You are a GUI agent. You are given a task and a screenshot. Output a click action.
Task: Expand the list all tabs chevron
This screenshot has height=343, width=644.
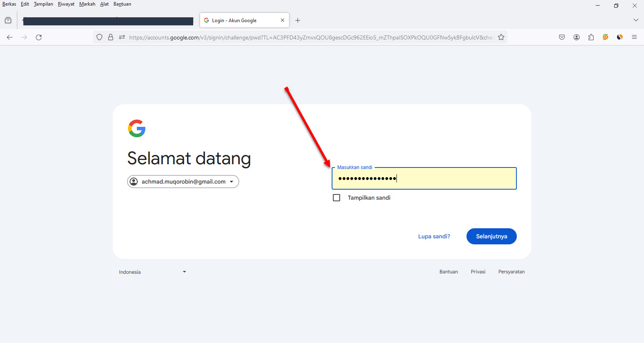click(636, 20)
